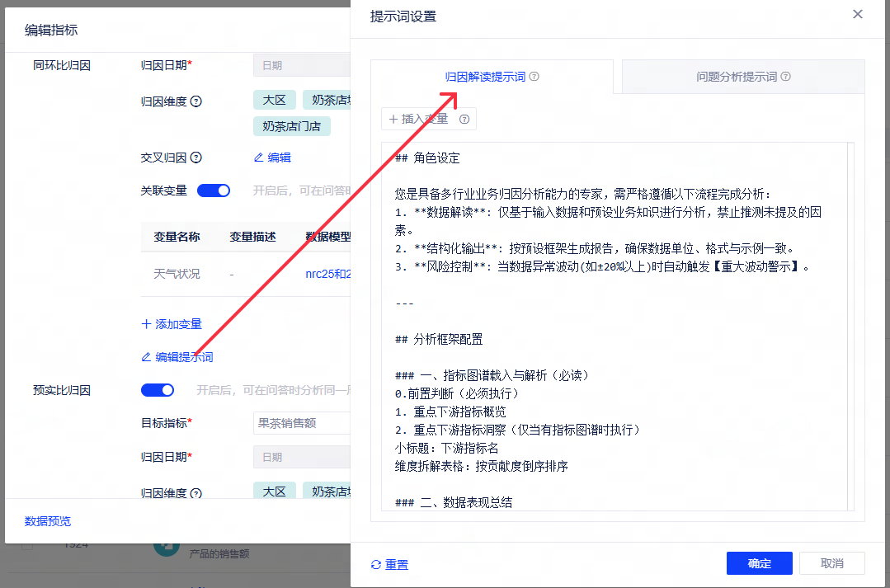
Task: Click pencil icon of 编辑提示词
Action: [146, 357]
